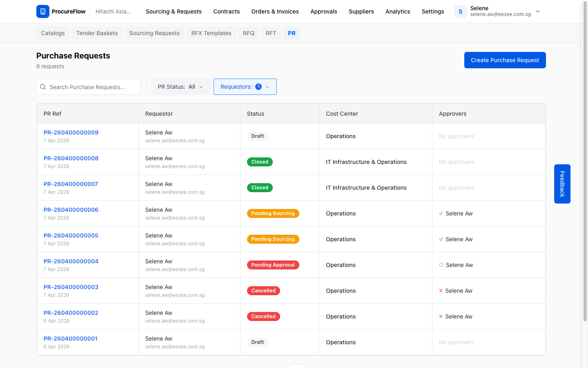Viewport: 588px width, 368px height.
Task: Click Draft badge of PR-260400000001
Action: point(258,342)
